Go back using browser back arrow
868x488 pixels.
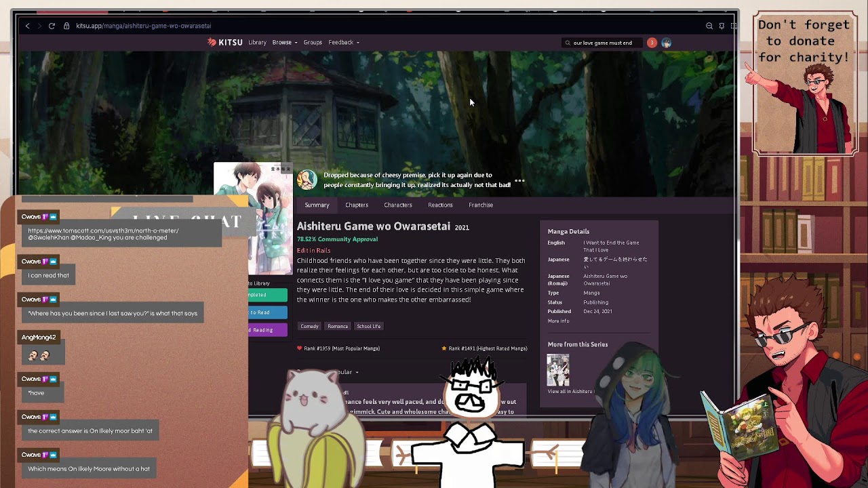point(27,26)
